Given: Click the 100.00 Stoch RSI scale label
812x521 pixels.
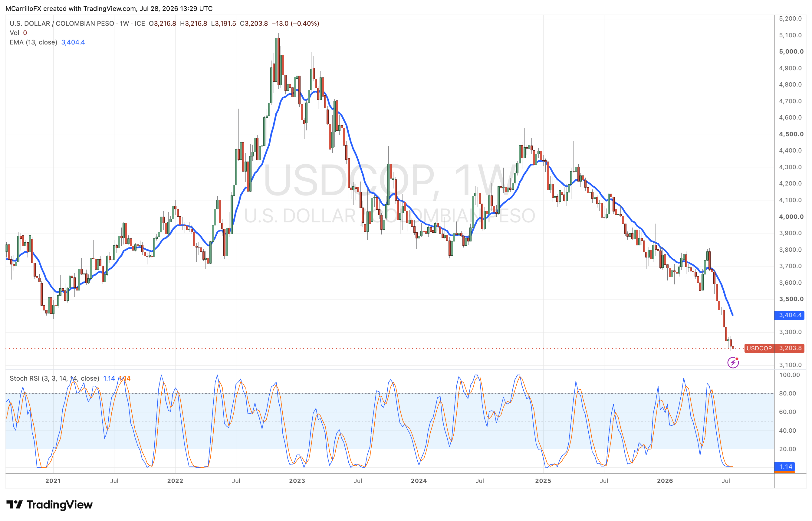Looking at the screenshot, I should [x=790, y=375].
